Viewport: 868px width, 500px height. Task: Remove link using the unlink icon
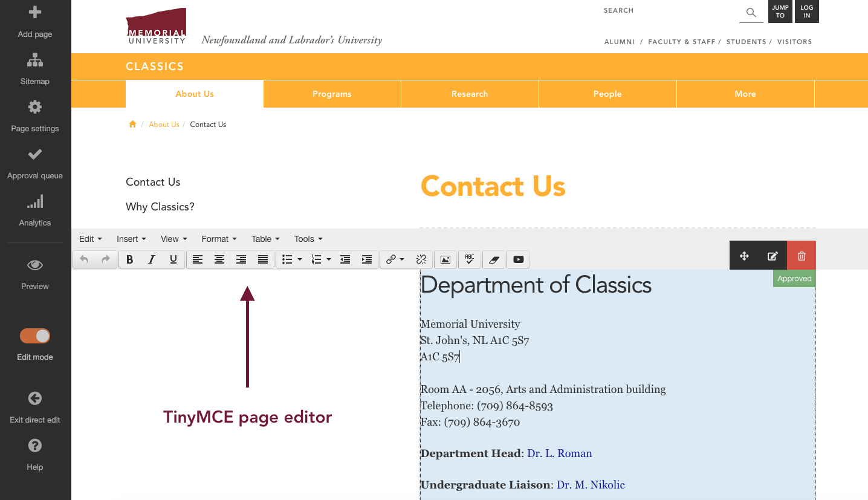coord(421,259)
